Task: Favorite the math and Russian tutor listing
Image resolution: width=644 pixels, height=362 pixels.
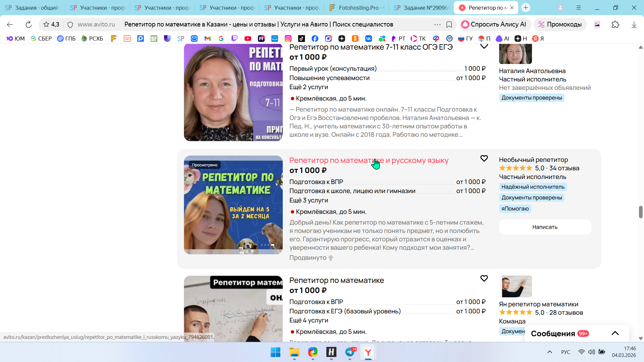Action: tap(484, 159)
